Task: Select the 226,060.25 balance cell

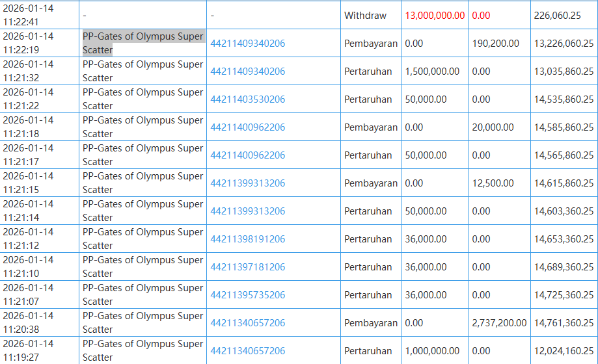Action: tap(557, 16)
